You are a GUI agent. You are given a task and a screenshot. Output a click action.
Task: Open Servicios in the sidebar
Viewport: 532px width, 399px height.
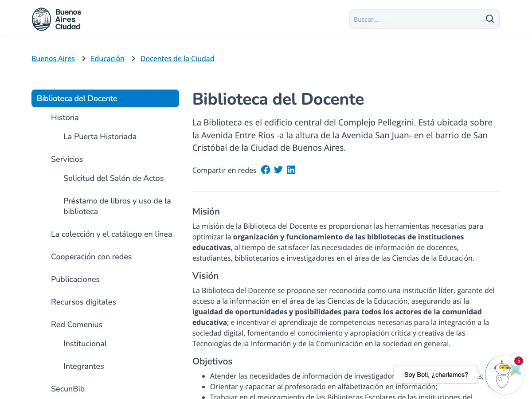click(67, 159)
